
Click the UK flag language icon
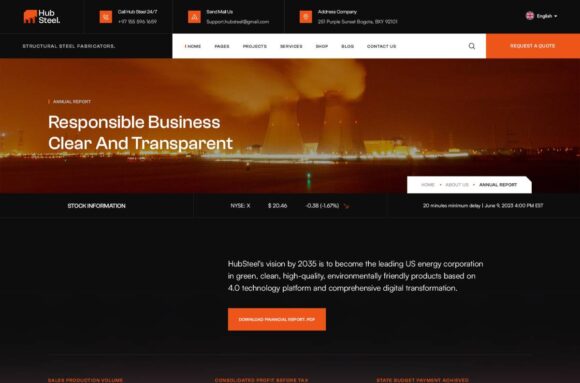pos(530,16)
